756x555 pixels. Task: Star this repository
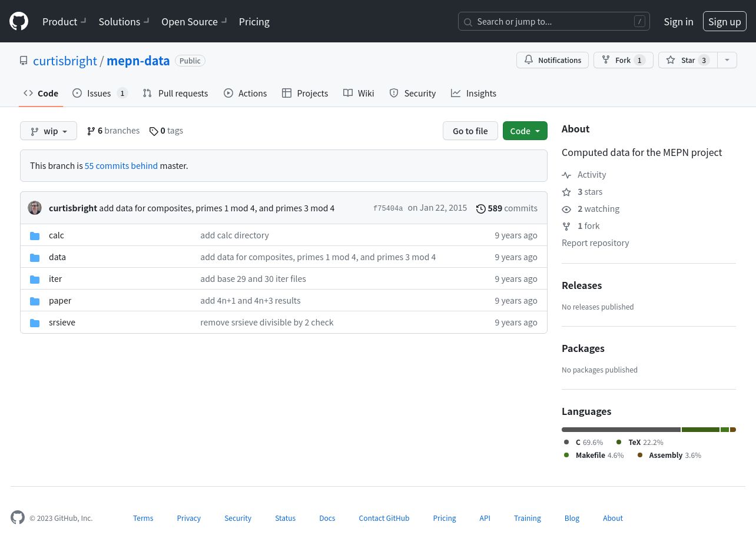688,60
